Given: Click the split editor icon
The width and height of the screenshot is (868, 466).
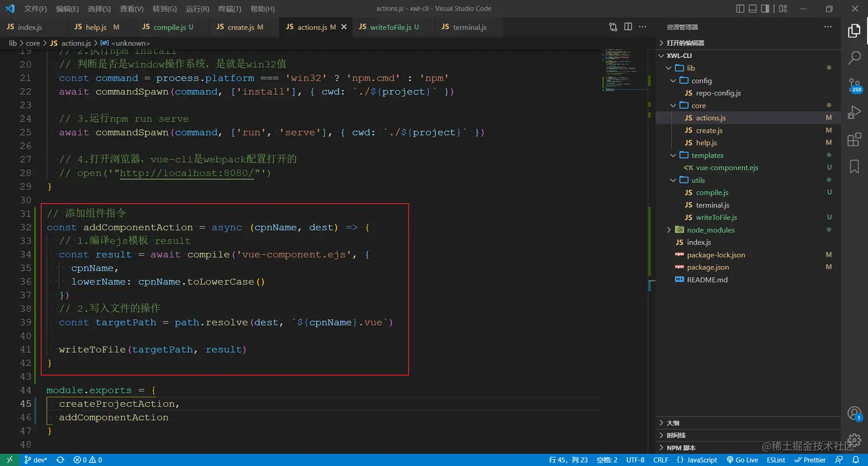Looking at the screenshot, I should pos(628,27).
